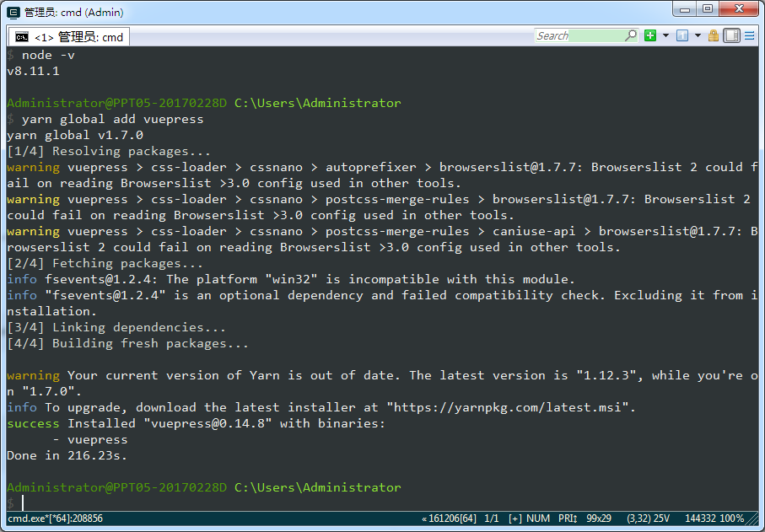
Task: Click 'https://yarnpkg.com/latest.msi' URL
Action: click(507, 407)
